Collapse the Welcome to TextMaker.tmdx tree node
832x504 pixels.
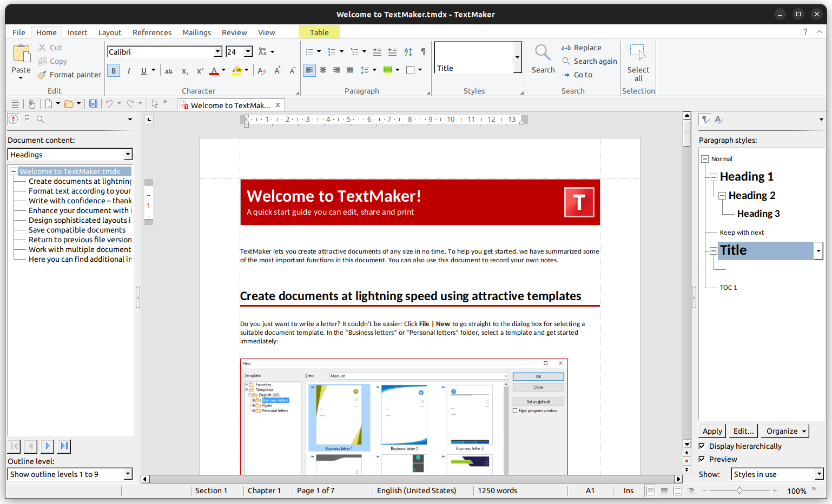(x=14, y=171)
